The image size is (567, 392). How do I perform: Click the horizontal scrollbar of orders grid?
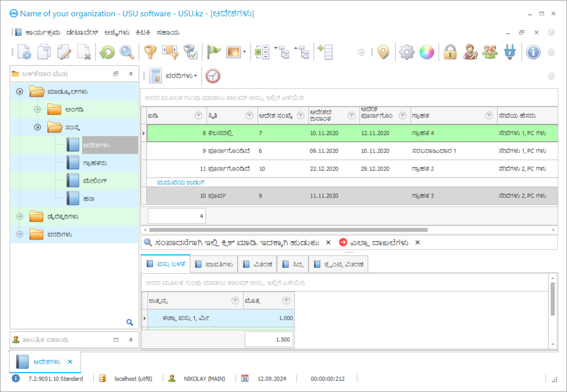288,230
